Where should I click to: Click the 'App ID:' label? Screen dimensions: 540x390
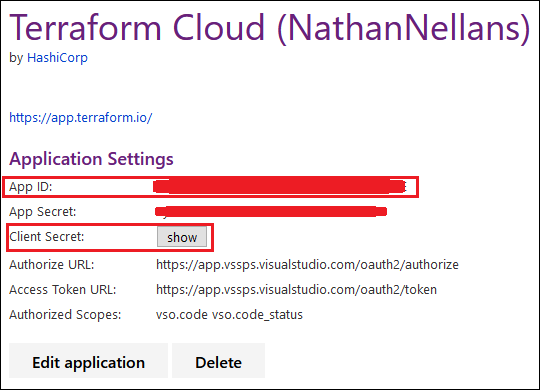31,187
